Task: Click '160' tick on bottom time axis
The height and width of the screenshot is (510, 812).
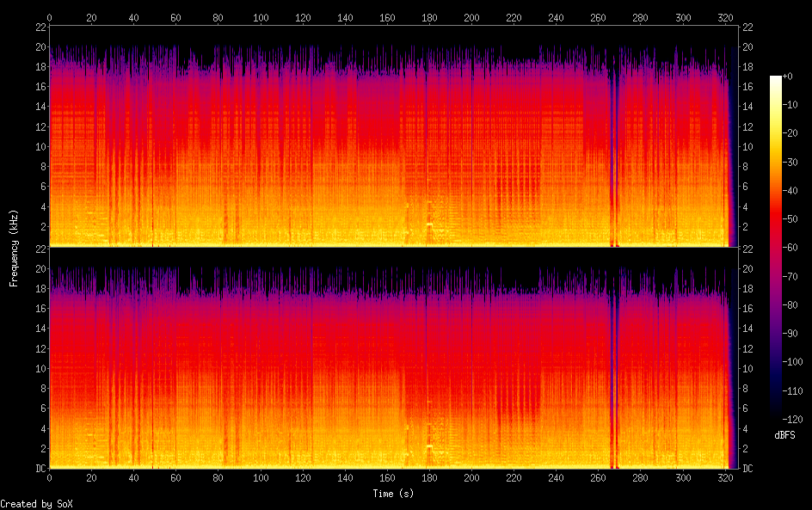Action: click(387, 478)
